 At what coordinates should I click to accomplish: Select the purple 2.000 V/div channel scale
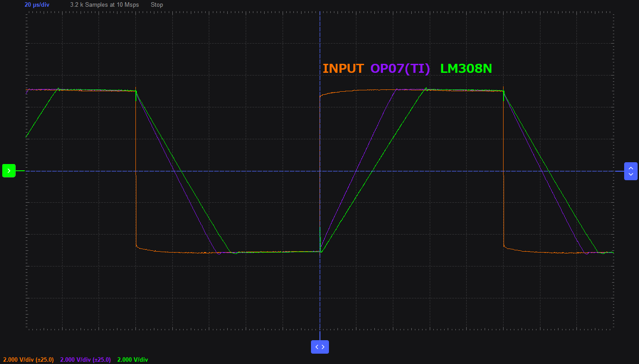85,360
